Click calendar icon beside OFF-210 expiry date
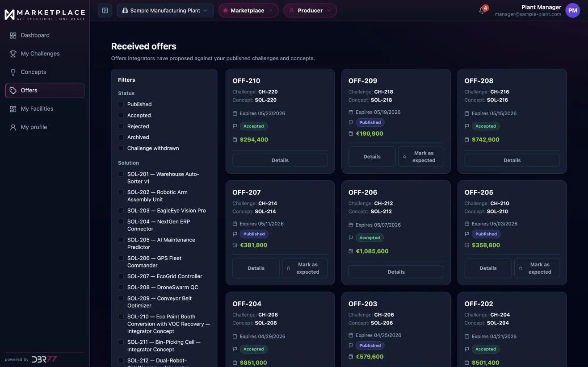Screen dimensions: 588x367 235,113
